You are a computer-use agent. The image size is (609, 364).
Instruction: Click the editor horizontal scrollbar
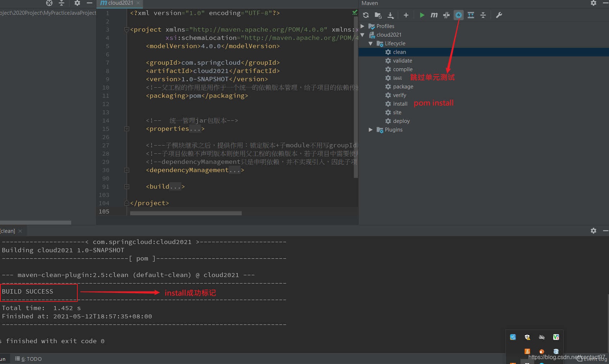pos(186,213)
